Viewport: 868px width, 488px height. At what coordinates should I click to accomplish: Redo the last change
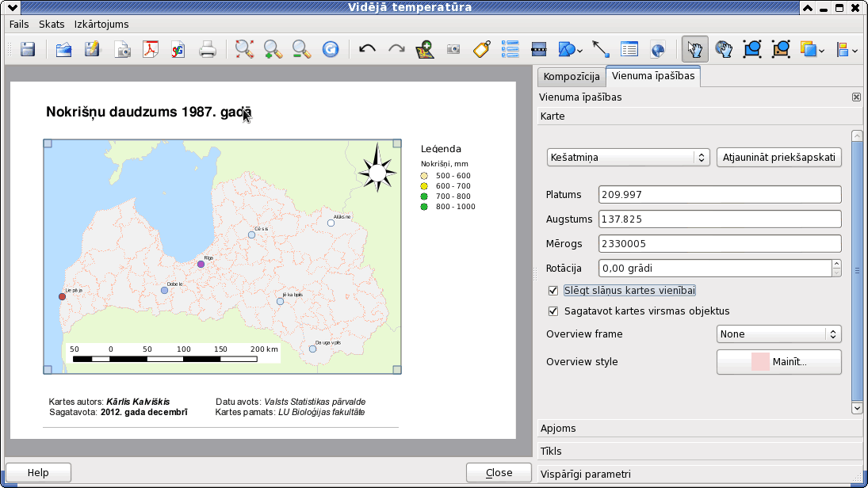coord(396,49)
